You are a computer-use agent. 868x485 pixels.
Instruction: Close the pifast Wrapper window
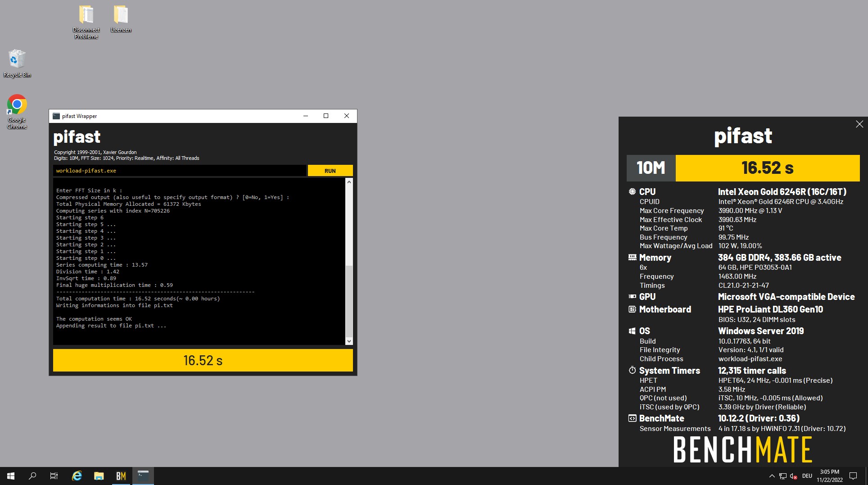[x=347, y=116]
